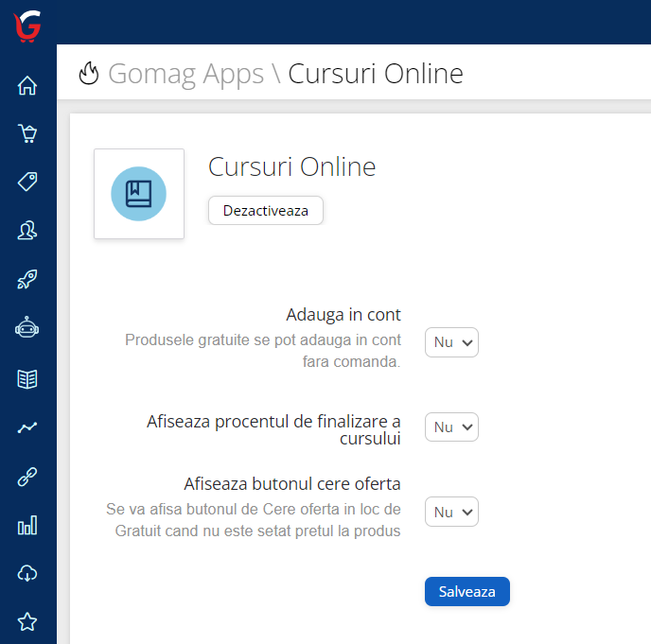
Task: Open the customers people icon
Action: (x=27, y=231)
